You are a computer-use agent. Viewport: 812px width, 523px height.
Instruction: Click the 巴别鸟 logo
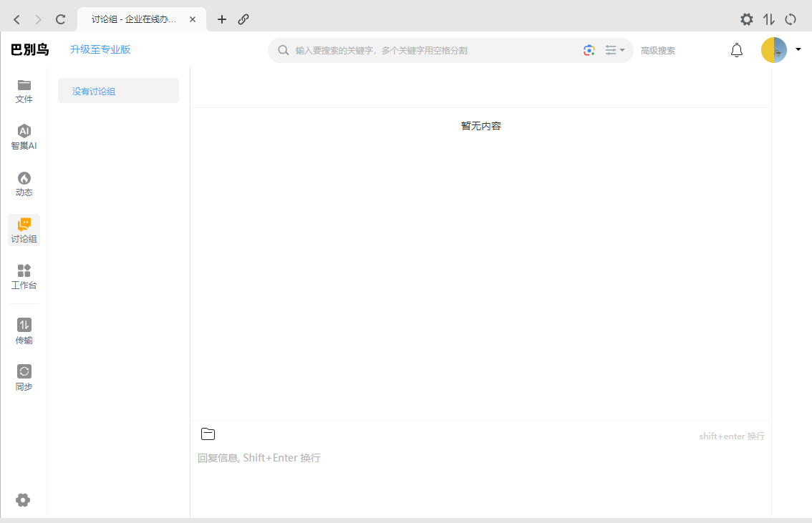[30, 49]
